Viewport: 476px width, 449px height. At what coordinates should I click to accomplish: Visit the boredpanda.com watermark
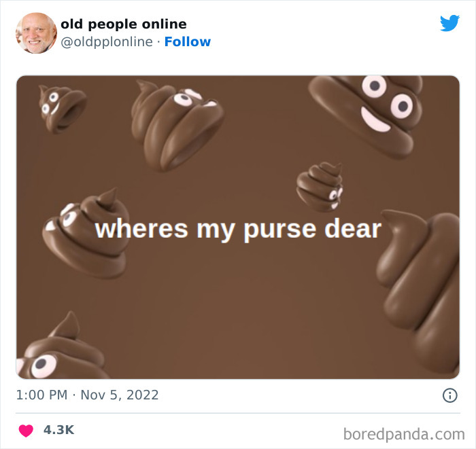[x=404, y=435]
